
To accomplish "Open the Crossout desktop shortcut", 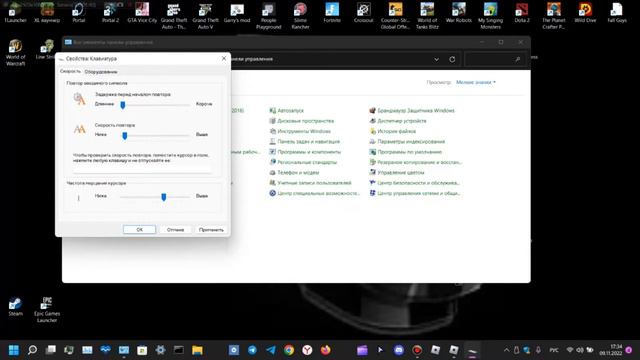I will pos(363,13).
